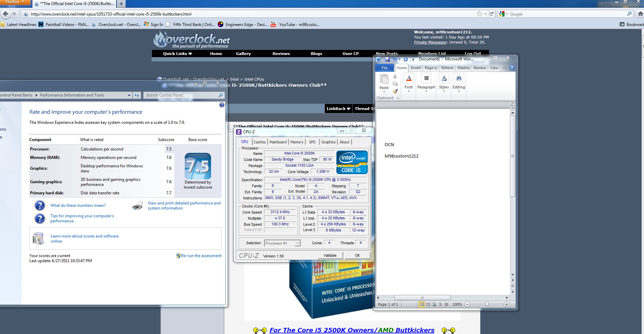This screenshot has width=644, height=334.
Task: Switch to Draft view in Word
Action: [x=446, y=304]
